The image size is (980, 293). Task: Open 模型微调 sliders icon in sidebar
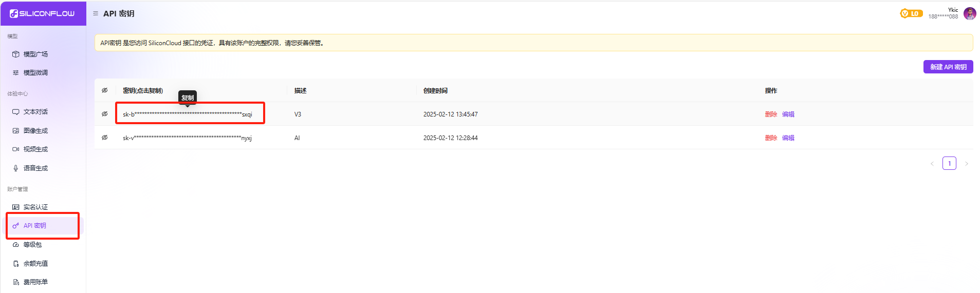click(x=16, y=73)
